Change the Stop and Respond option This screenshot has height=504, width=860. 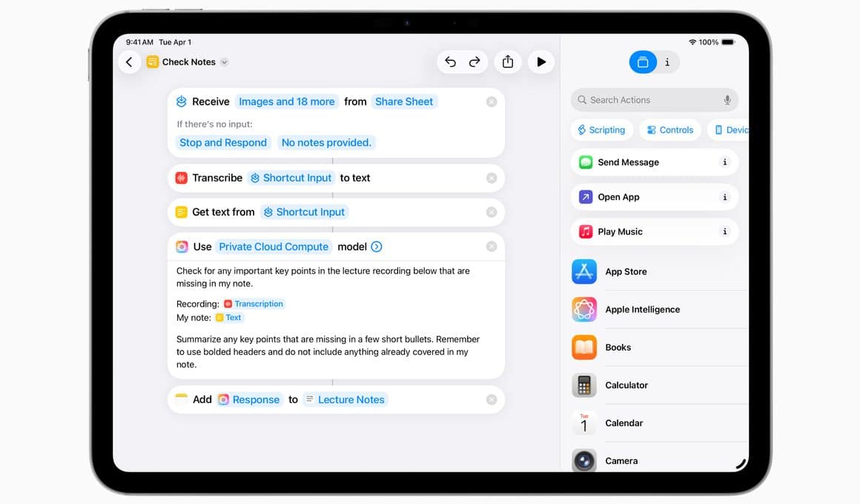pos(223,142)
